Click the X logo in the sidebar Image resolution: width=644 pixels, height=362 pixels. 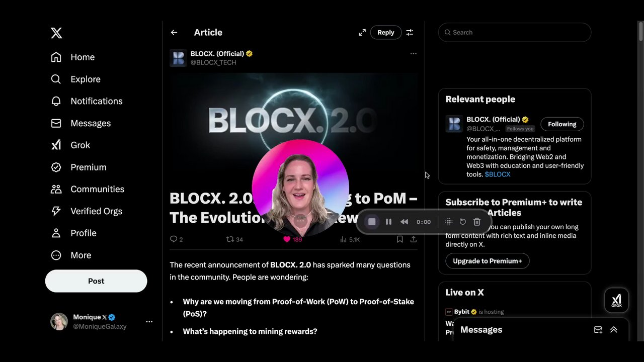[x=56, y=33]
